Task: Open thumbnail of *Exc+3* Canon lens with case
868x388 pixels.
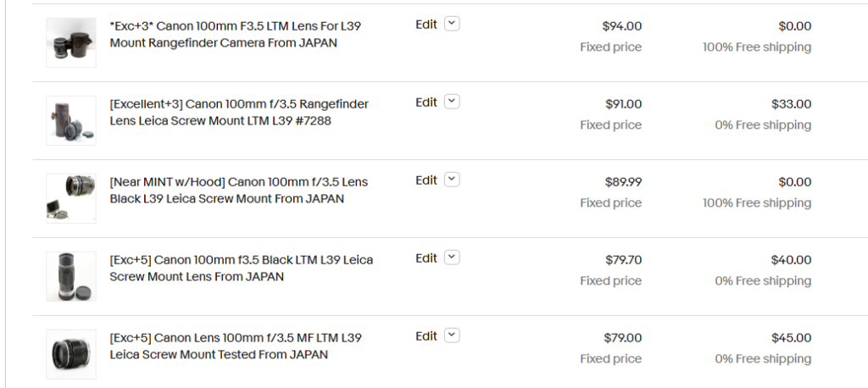Action: point(71,42)
